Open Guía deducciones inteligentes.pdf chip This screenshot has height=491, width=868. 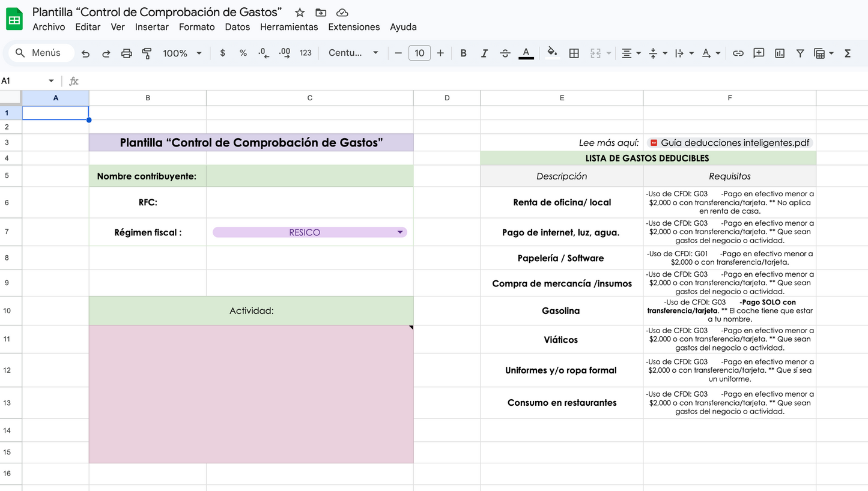tap(730, 143)
